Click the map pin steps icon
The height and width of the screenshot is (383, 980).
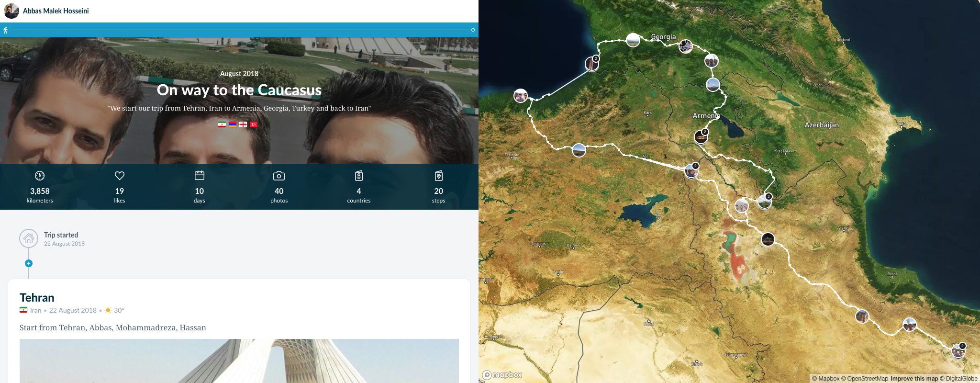coord(439,176)
